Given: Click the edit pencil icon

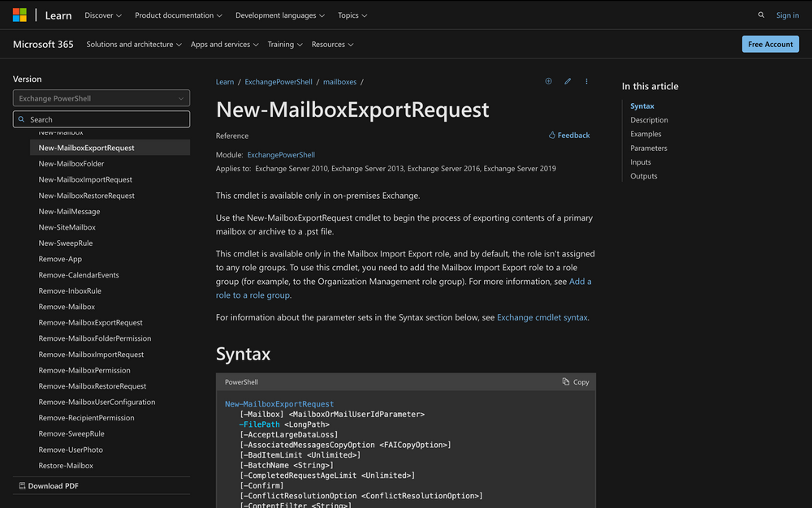Looking at the screenshot, I should point(568,81).
